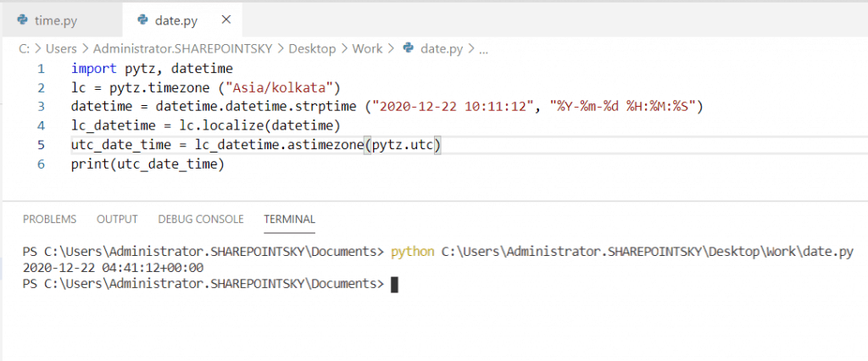Click Python icon on time.py tab

(23, 20)
